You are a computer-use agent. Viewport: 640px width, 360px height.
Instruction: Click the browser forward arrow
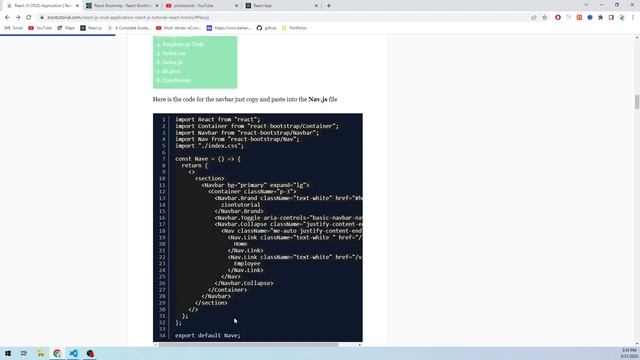(x=18, y=18)
